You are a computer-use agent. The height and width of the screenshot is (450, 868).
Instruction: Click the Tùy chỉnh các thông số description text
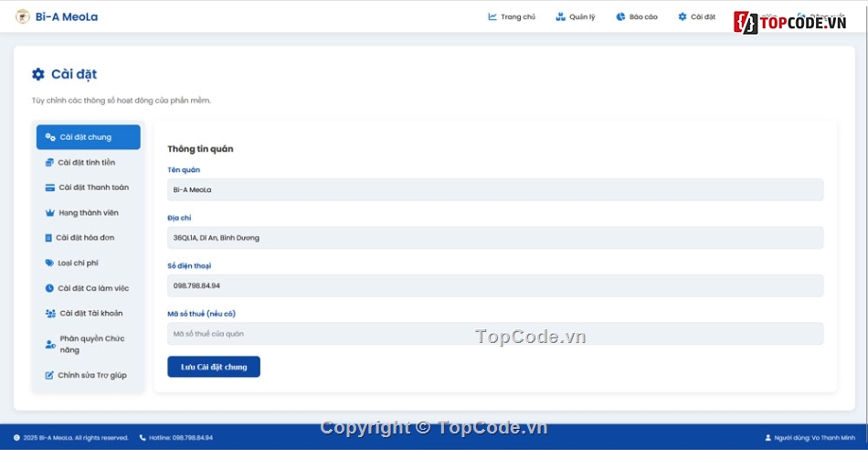(x=122, y=101)
